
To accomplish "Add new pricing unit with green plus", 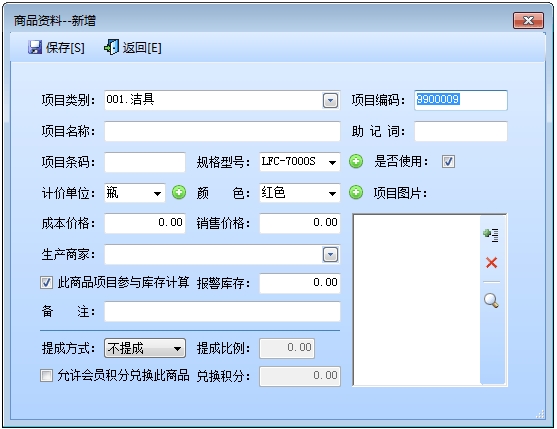I will click(179, 192).
